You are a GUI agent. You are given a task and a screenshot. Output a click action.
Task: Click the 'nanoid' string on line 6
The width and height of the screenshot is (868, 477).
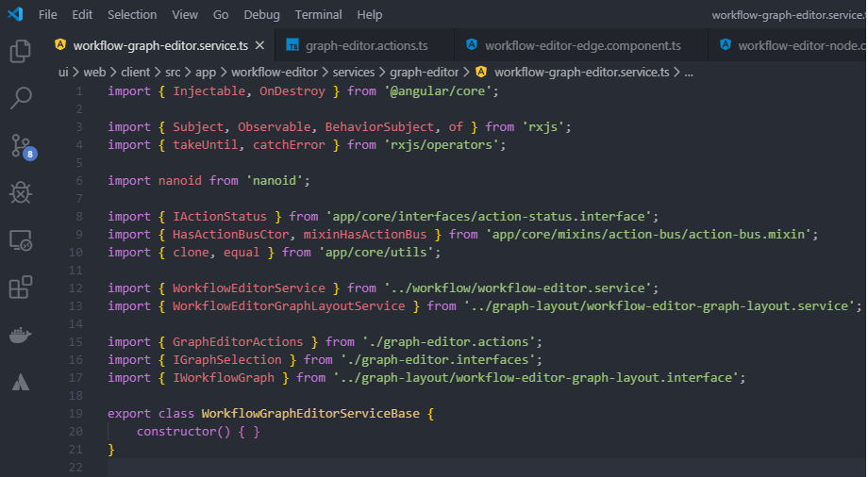pyautogui.click(x=275, y=180)
